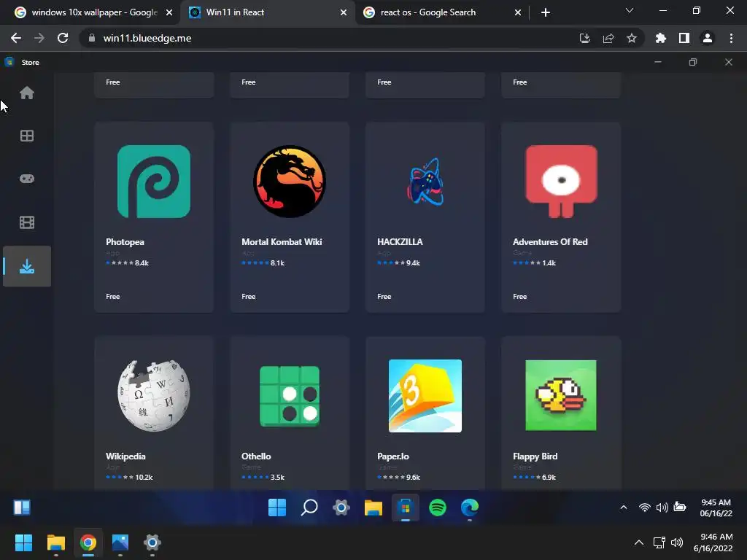Click the HACKZILLA app title
747x560 pixels.
400,242
